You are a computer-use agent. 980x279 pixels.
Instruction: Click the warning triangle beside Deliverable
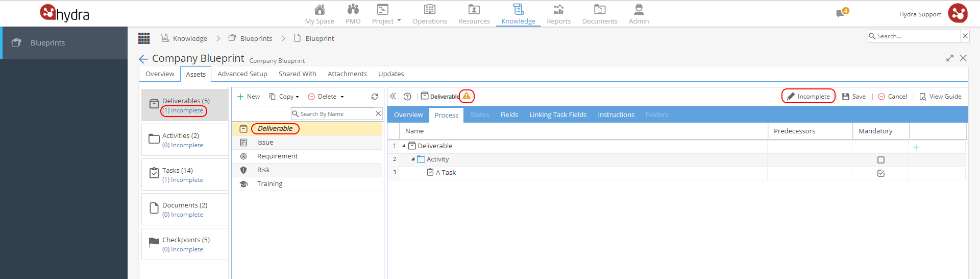(x=467, y=96)
